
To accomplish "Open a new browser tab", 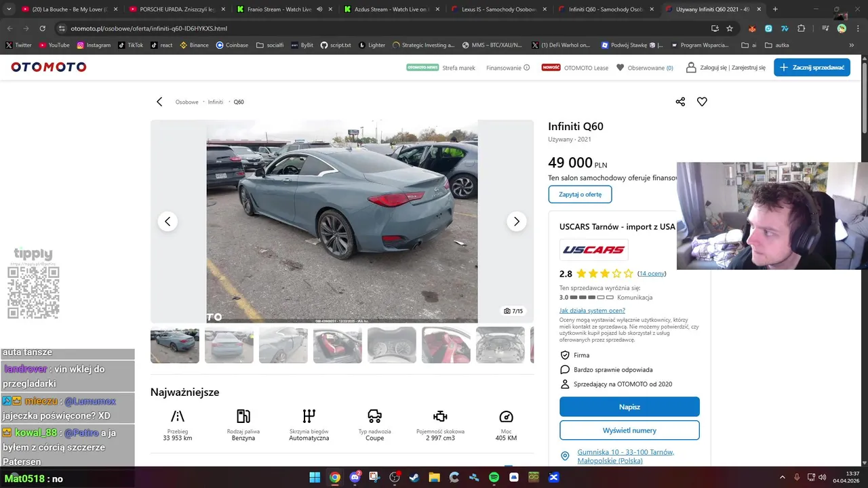I will click(775, 9).
